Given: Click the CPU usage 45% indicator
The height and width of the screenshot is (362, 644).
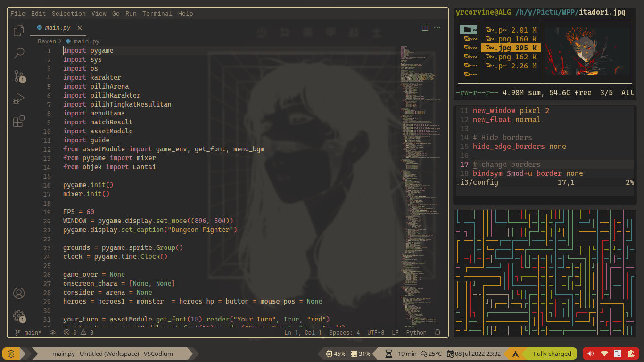Looking at the screenshot, I should 335,354.
